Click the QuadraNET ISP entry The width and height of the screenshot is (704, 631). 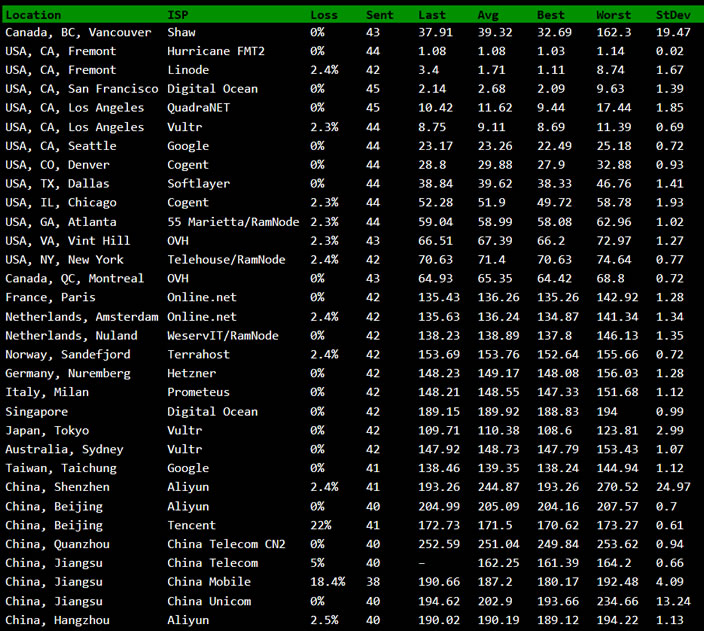(198, 108)
